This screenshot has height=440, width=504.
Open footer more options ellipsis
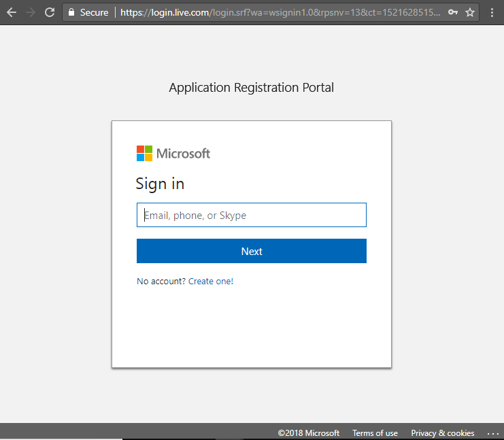(492, 434)
